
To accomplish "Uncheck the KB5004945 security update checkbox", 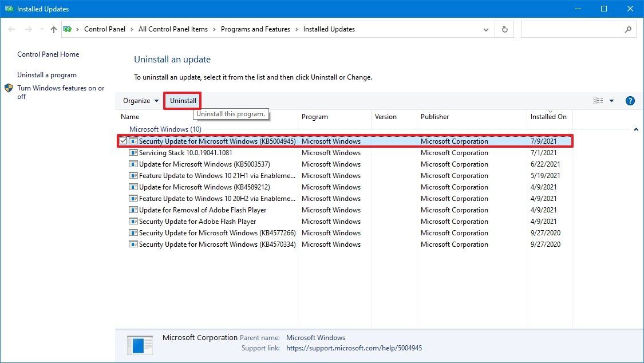I will 123,141.
